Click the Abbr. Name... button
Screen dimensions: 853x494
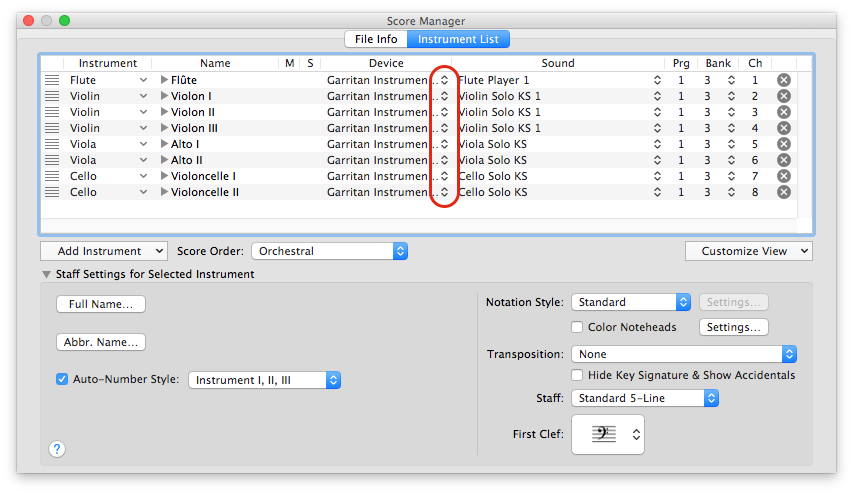(x=101, y=342)
